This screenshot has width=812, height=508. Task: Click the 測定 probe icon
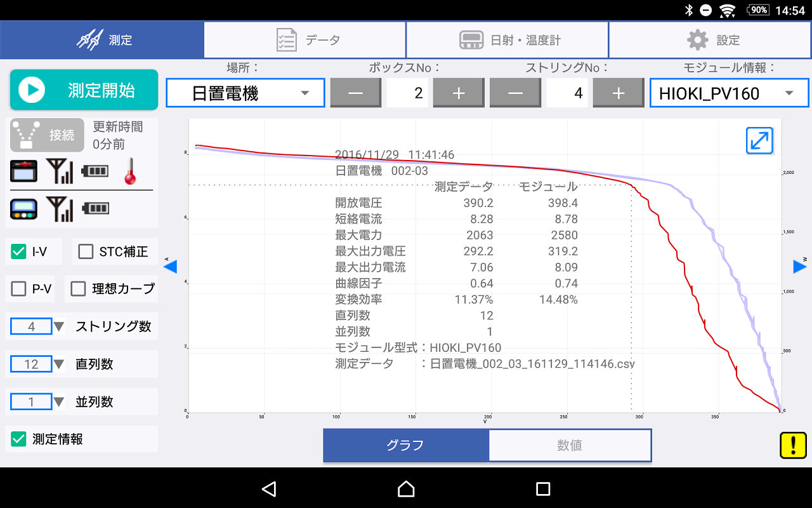click(89, 40)
